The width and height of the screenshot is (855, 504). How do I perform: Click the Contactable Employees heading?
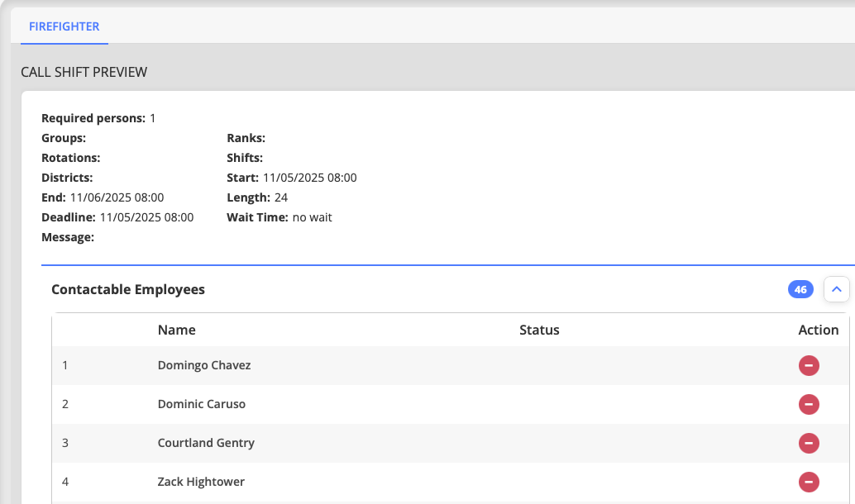[x=128, y=289]
